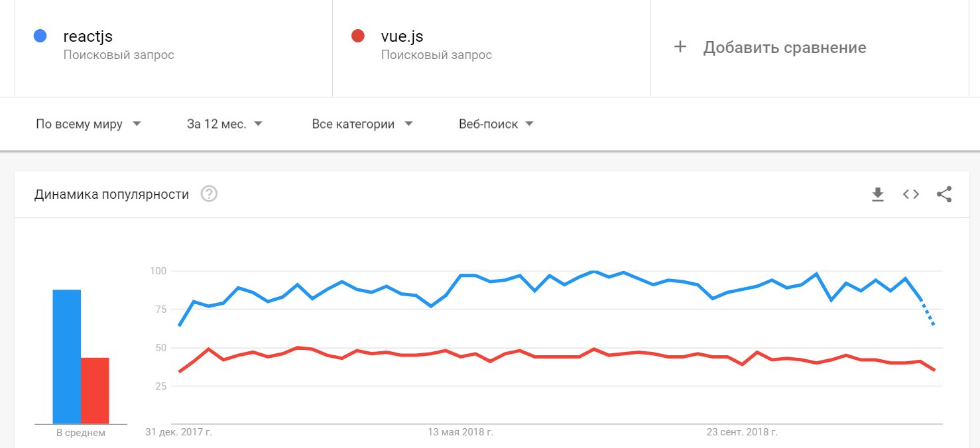Click the blue average bar for reactjs
This screenshot has height=448, width=980.
tap(67, 357)
